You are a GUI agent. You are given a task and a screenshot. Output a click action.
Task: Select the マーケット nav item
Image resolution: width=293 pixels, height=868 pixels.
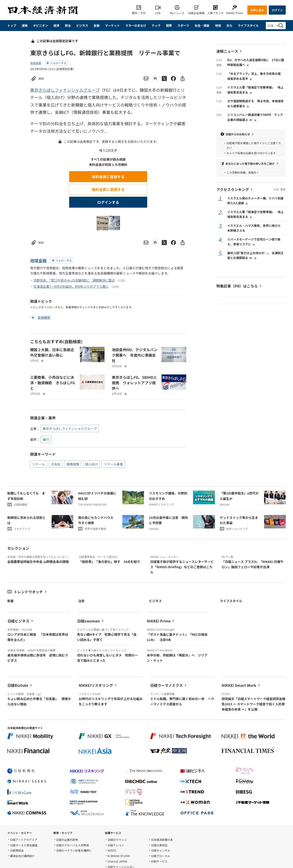coord(112,26)
